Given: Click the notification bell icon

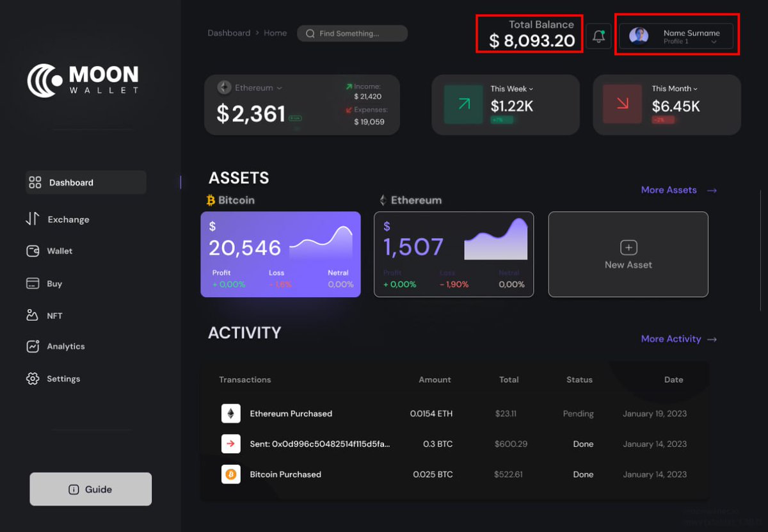Looking at the screenshot, I should click(598, 35).
